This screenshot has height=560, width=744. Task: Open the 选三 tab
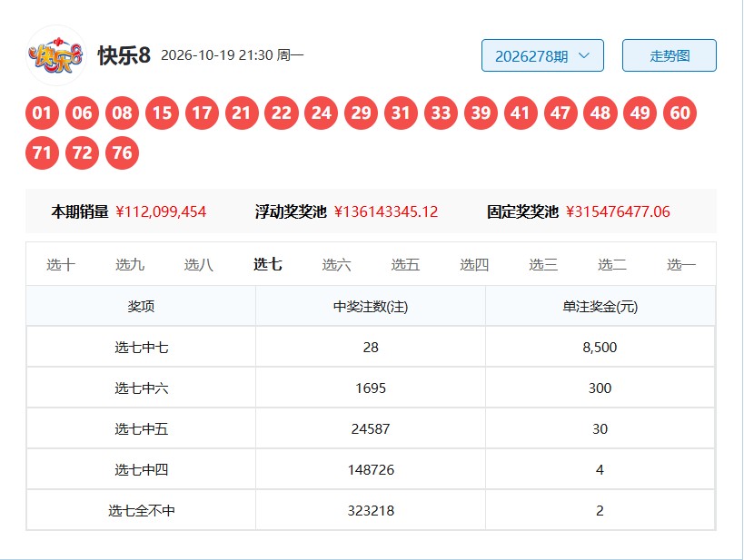tap(543, 264)
